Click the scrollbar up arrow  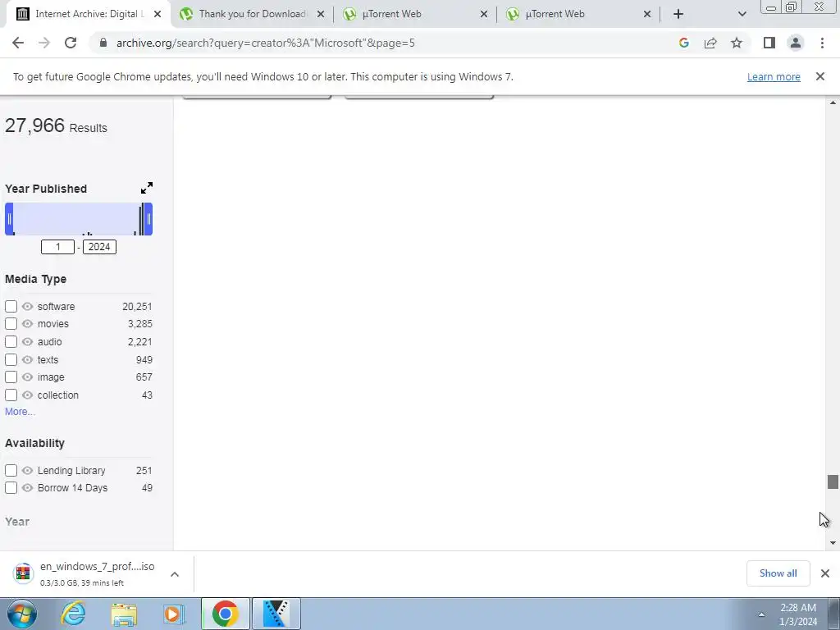click(x=833, y=103)
